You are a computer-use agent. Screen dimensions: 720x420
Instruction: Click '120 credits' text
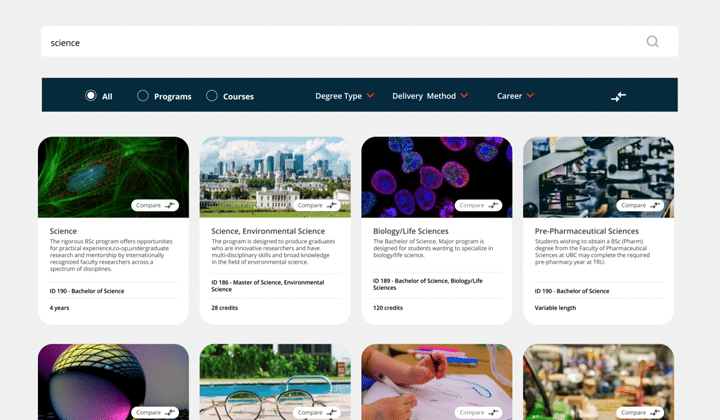pyautogui.click(x=388, y=308)
